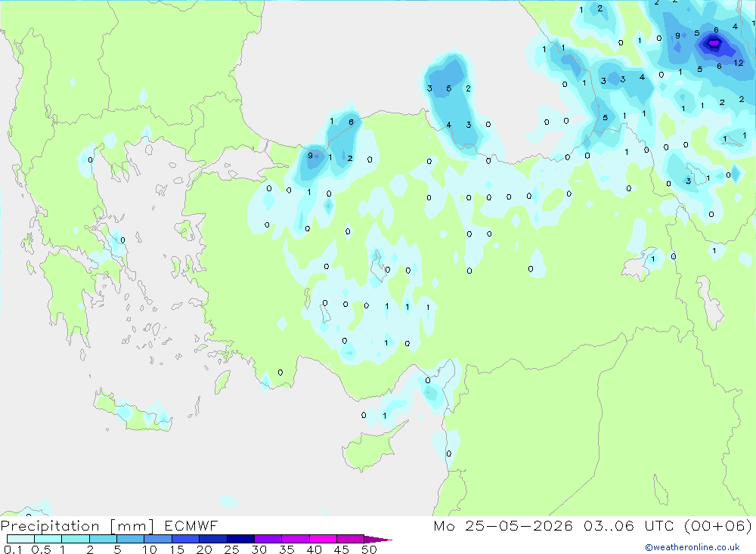Click the 0.1–0.5 mm legend color swatch
Screen dimensions: 756x554
20,539
